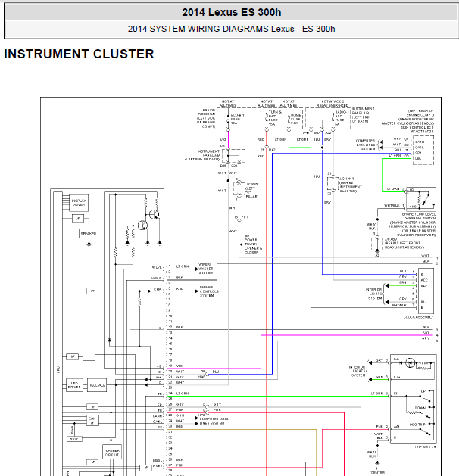Click the upper transistor symbol in the cluster
Viewport: 459px width, 476px height.
point(154,215)
